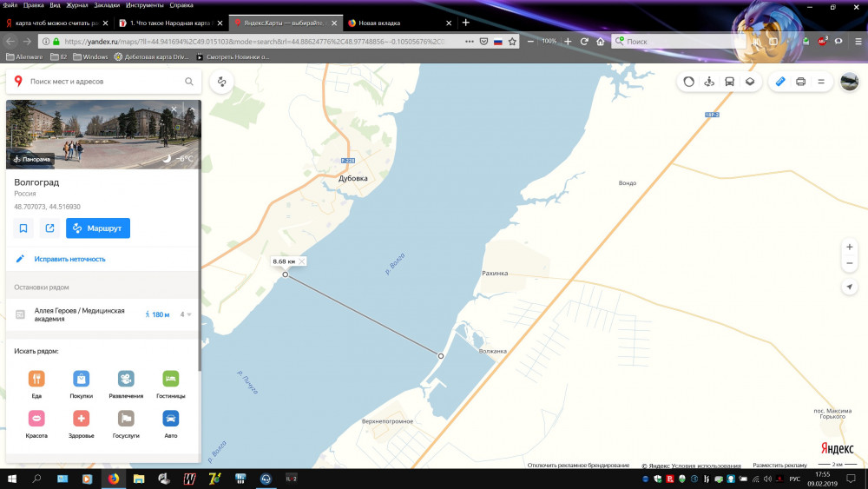Toggle the traffic layer icon
Image resolution: width=868 pixels, height=489 pixels.
click(x=688, y=82)
